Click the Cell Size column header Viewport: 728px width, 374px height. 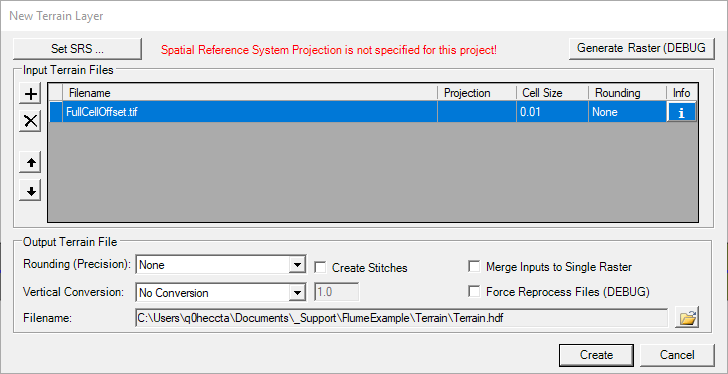click(x=552, y=93)
